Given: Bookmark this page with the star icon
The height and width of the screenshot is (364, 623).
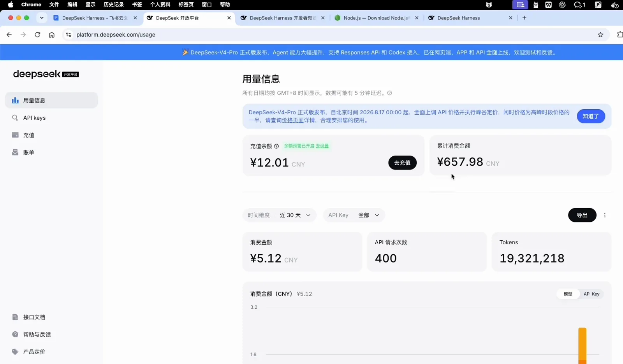Looking at the screenshot, I should pos(600,35).
